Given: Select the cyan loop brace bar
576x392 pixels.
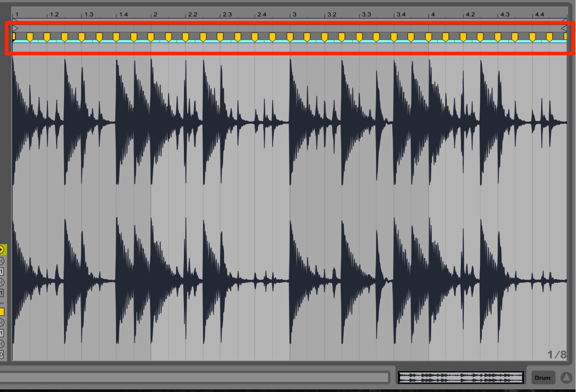Looking at the screenshot, I should [x=290, y=41].
